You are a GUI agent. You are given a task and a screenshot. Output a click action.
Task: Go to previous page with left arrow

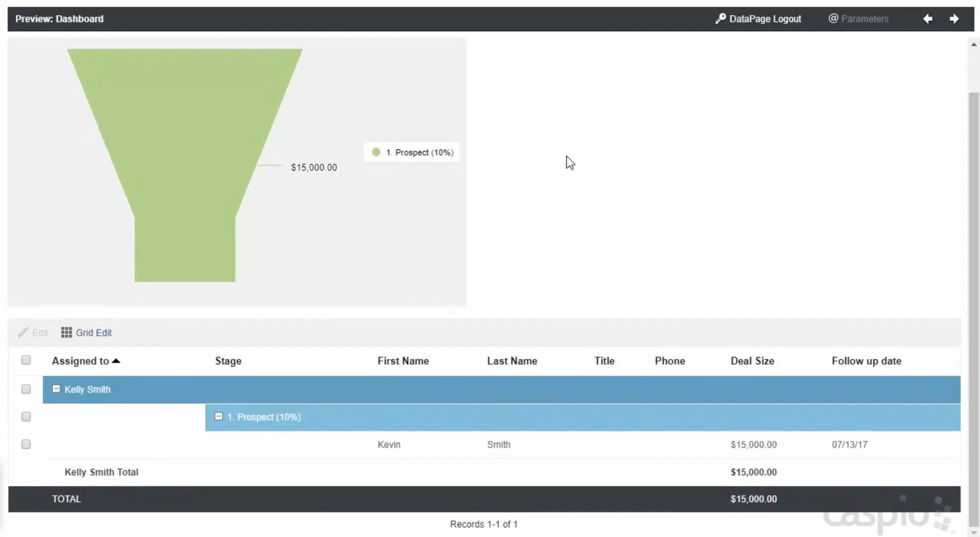[927, 19]
